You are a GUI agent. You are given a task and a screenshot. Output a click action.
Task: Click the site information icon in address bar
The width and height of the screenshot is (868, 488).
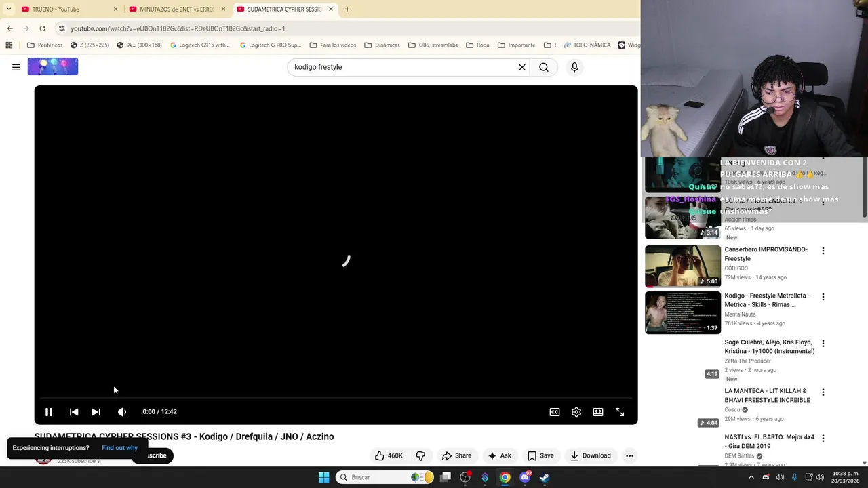click(62, 28)
